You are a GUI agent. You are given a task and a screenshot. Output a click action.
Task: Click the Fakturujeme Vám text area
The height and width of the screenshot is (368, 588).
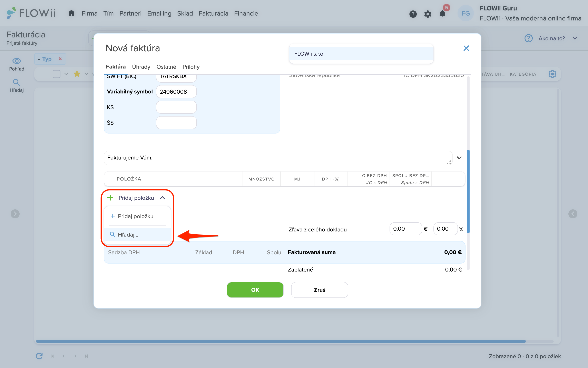pyautogui.click(x=278, y=158)
